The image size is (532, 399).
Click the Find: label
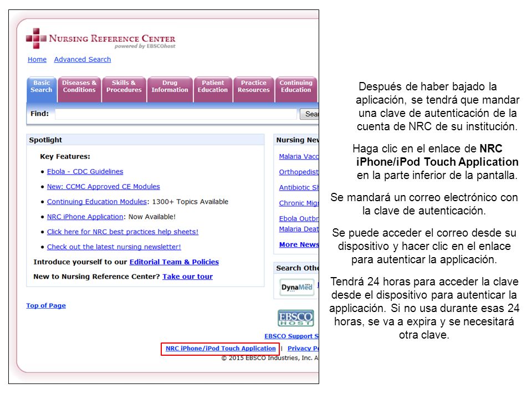[39, 114]
